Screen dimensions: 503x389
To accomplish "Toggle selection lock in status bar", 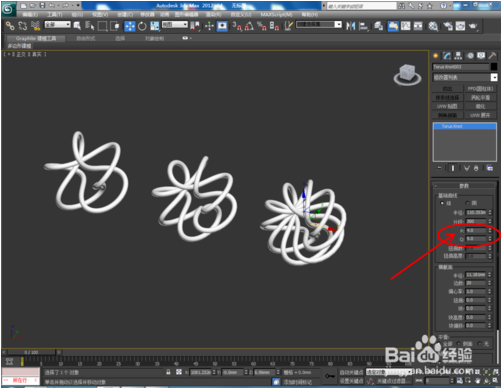I will click(168, 372).
